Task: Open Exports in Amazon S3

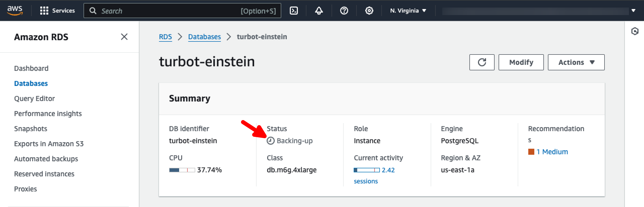Action: pos(49,144)
